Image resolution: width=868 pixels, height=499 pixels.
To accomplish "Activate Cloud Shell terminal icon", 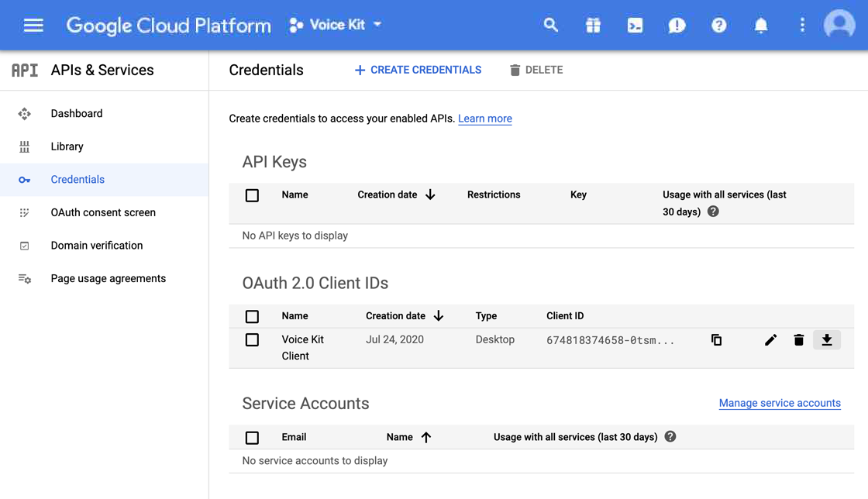I will tap(635, 25).
